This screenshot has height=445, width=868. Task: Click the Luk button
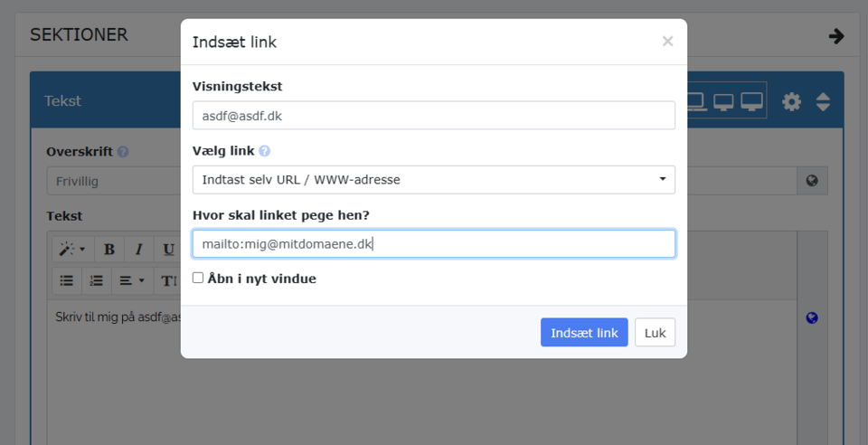click(655, 333)
